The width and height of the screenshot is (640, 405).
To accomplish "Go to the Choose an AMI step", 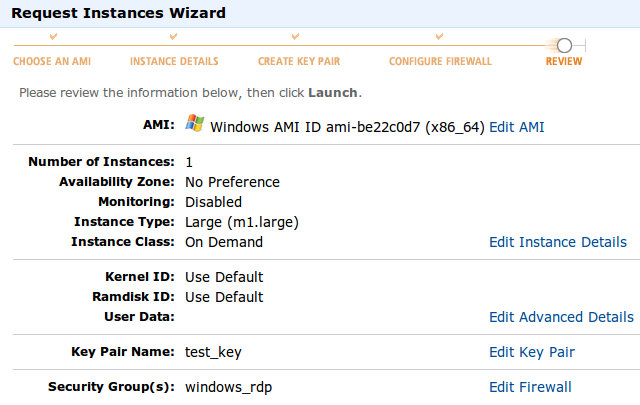I will [x=52, y=62].
